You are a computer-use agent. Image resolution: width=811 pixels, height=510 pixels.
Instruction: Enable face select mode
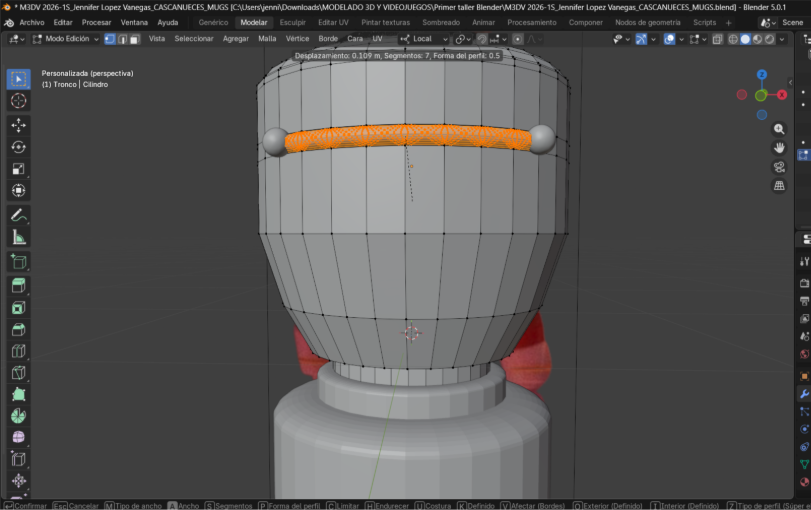(x=135, y=39)
